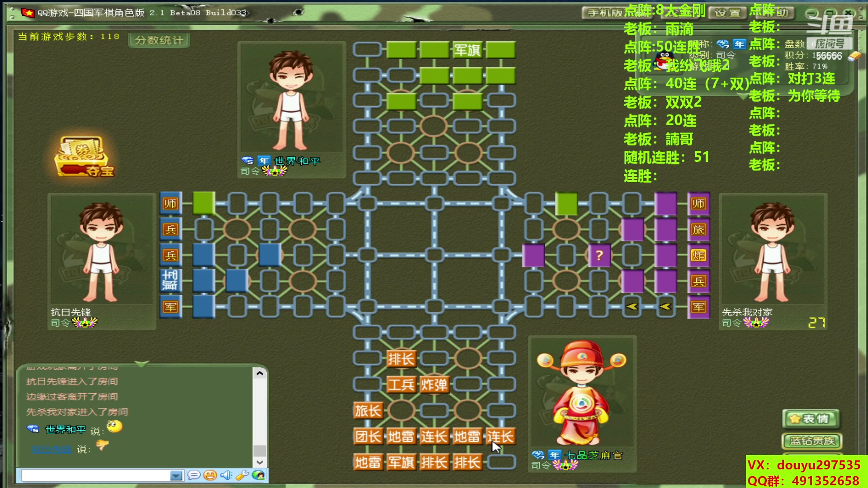Select the orange 军旗 piece in bottom row
The height and width of the screenshot is (488, 868).
pyautogui.click(x=401, y=462)
